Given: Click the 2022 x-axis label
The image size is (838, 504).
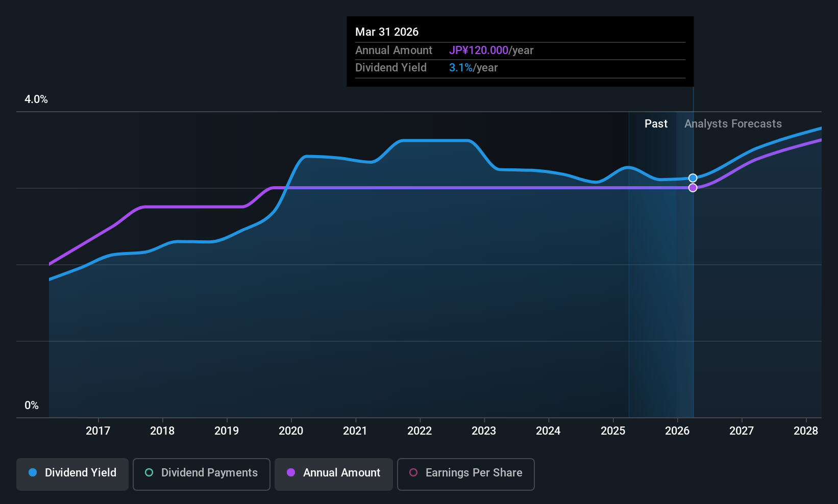Looking at the screenshot, I should [420, 431].
